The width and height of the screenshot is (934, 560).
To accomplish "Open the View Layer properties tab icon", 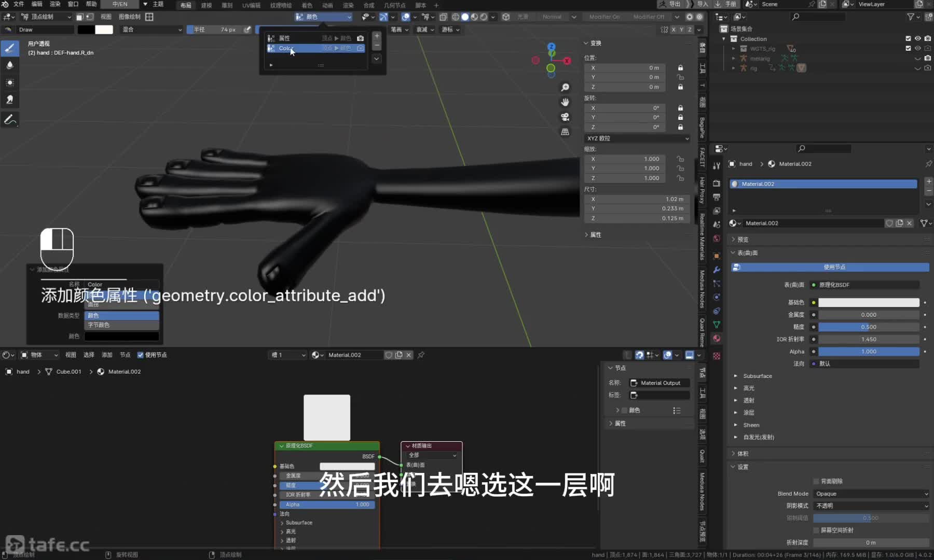I will click(717, 211).
